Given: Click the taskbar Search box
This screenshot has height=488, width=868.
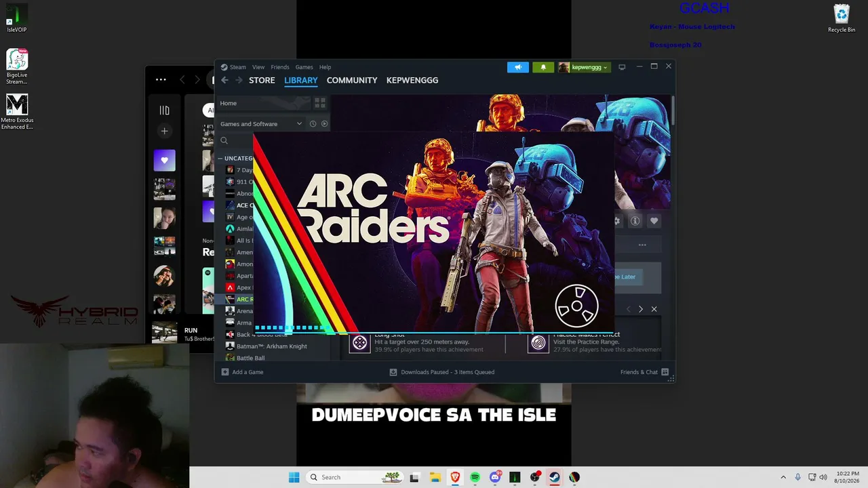Looking at the screenshot, I should click(x=353, y=477).
